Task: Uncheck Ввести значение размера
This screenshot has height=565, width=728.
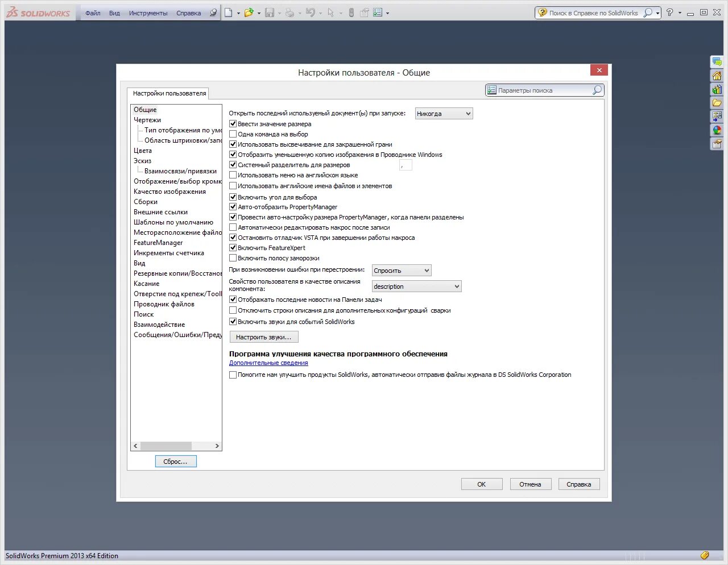Action: point(233,124)
